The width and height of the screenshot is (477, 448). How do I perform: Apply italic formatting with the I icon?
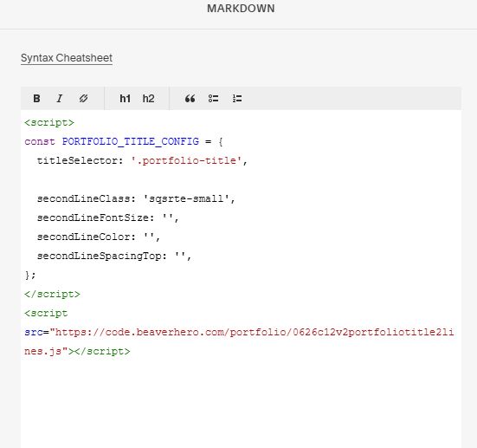[60, 99]
